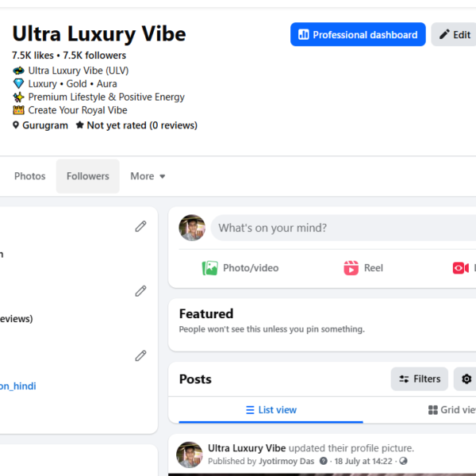Click the Reel pink clapper icon
Image resolution: width=476 pixels, height=476 pixels.
[x=351, y=268]
